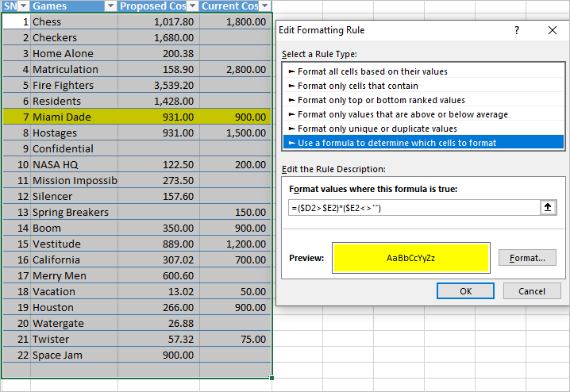
Task: Select current cost 1,800.00 for Chess
Action: [236, 21]
